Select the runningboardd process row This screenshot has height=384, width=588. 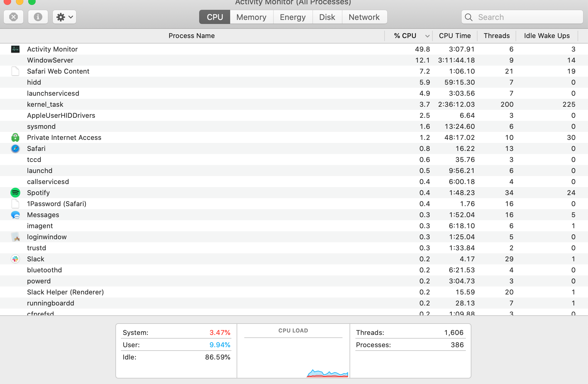click(294, 303)
